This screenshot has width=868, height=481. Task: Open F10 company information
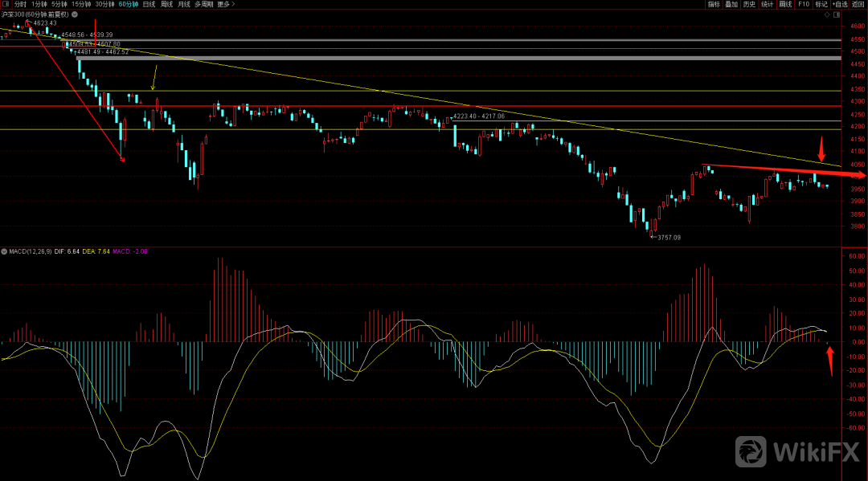[803, 4]
